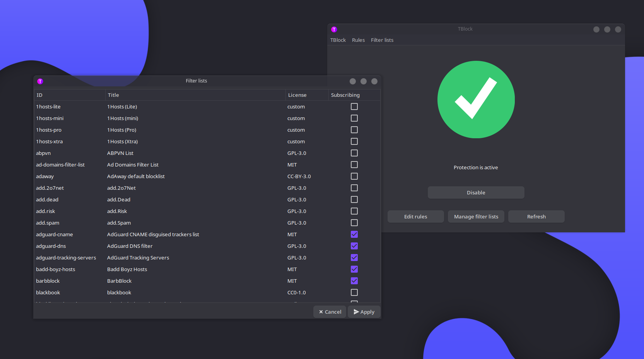The height and width of the screenshot is (359, 644).
Task: Toggle the blackbook filter list checkbox
Action: pos(354,292)
